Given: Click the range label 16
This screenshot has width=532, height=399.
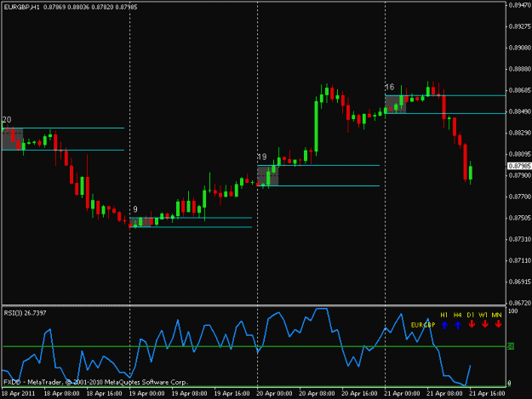Looking at the screenshot, I should (x=390, y=87).
